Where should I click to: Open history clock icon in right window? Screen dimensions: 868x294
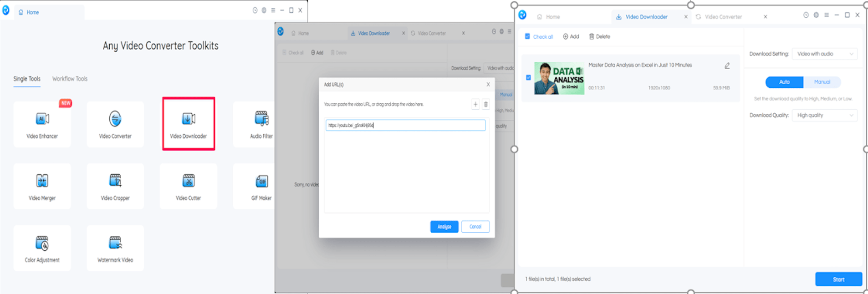pyautogui.click(x=806, y=15)
